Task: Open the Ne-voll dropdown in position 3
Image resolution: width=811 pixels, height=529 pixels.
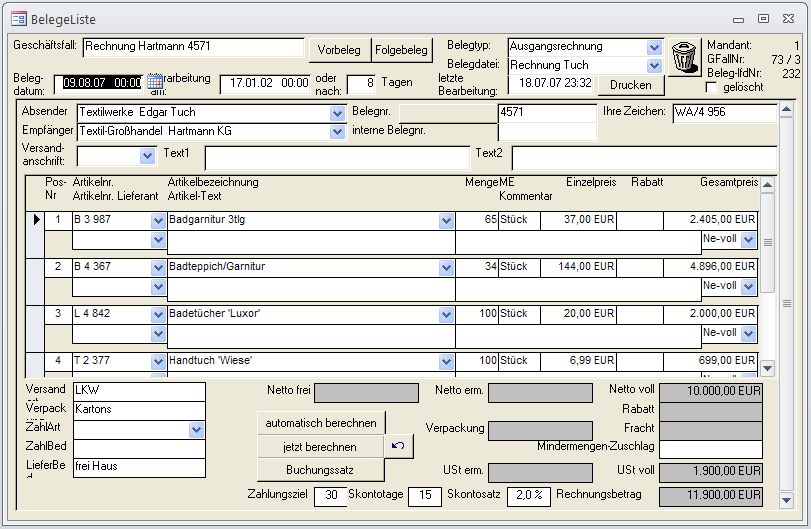Action: (x=748, y=334)
